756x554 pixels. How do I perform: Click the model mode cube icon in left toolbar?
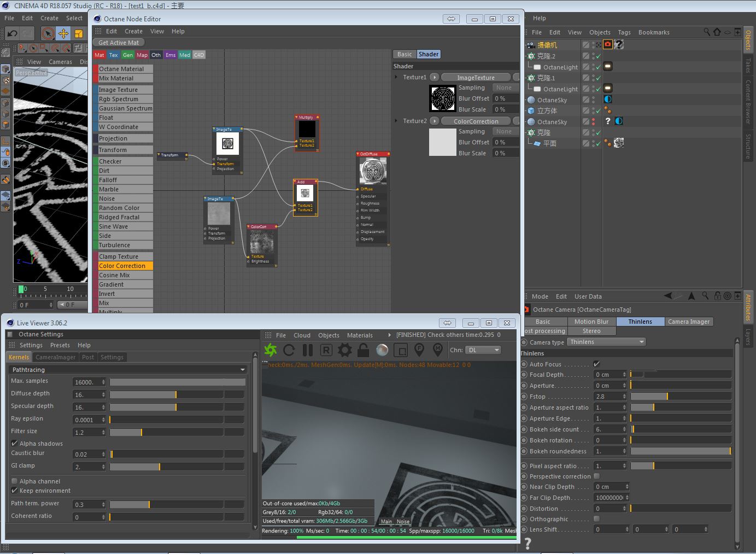[x=5, y=69]
